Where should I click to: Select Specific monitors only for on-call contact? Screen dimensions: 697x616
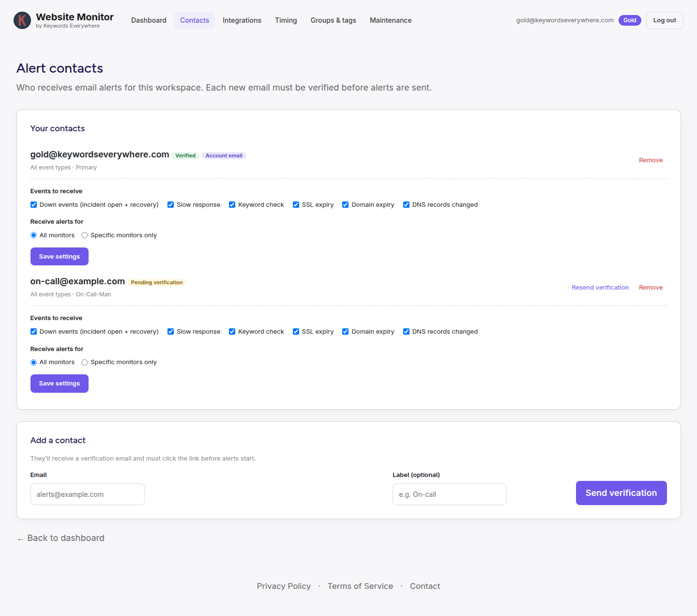(x=85, y=362)
